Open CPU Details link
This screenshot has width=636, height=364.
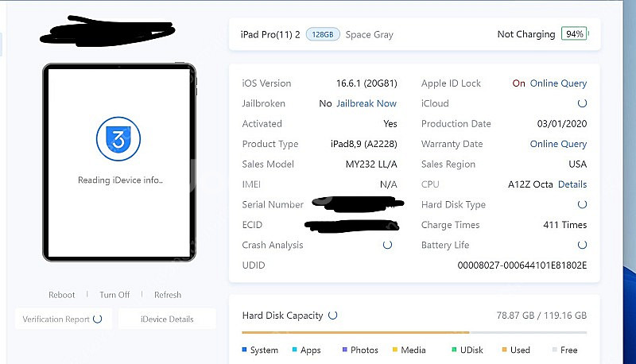click(572, 184)
